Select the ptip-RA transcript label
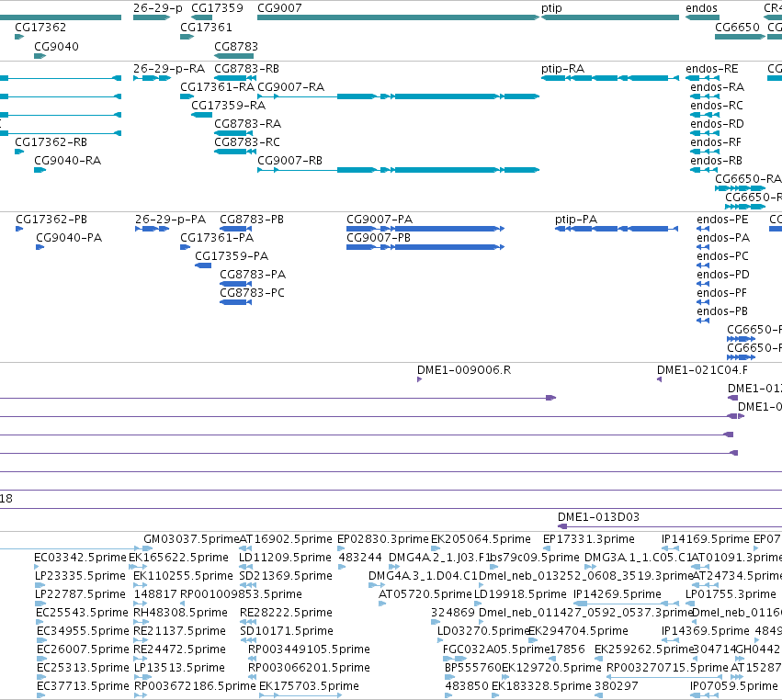Image resolution: width=782 pixels, height=700 pixels. (562, 69)
